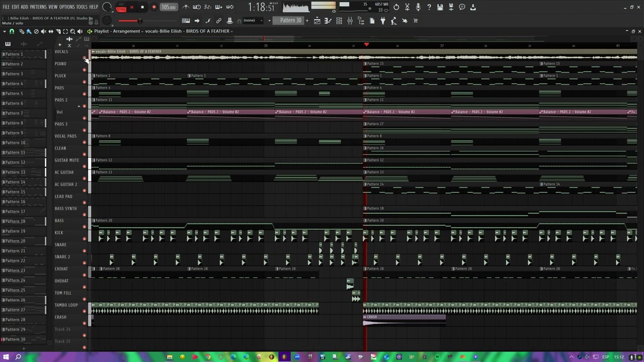Open vocals-Billie Eilish clip dropdown arrow
This screenshot has width=644, height=362.
(x=231, y=31)
